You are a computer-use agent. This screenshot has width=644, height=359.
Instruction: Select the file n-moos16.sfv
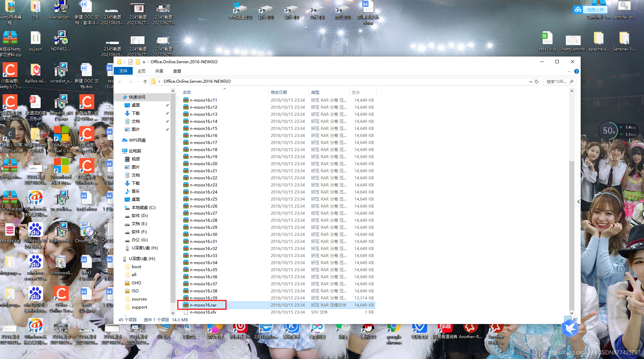click(x=203, y=312)
